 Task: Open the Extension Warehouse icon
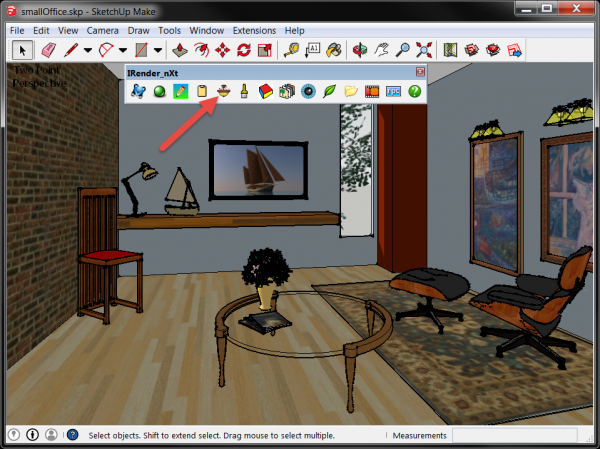pos(493,50)
